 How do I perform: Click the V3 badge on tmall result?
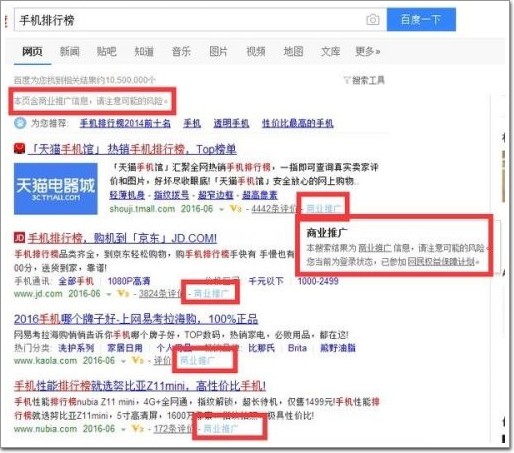236,209
